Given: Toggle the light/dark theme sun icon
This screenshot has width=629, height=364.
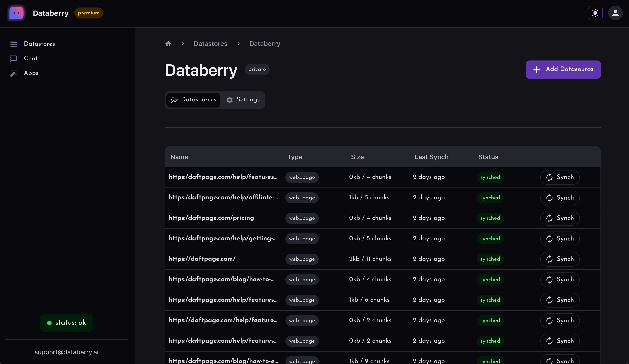Looking at the screenshot, I should coord(595,13).
